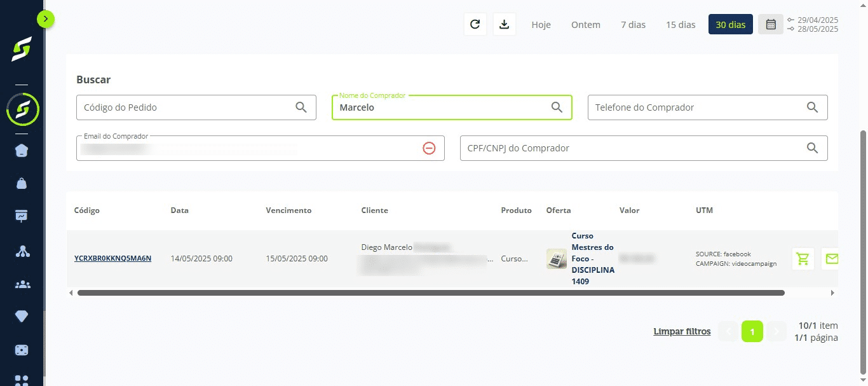This screenshot has width=868, height=386.
Task: Click date 14/05/2025 09:00
Action: tap(201, 259)
